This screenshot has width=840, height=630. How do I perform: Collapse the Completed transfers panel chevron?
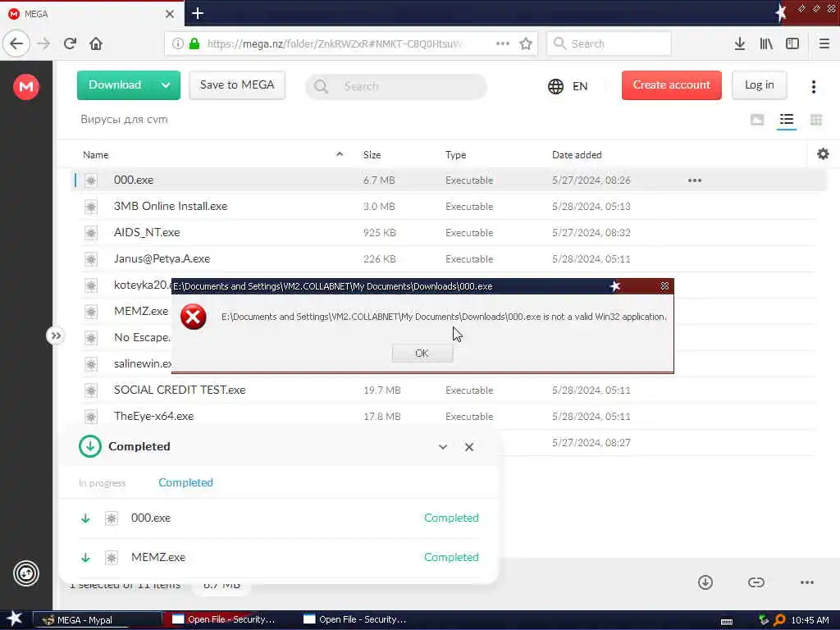pyautogui.click(x=442, y=447)
